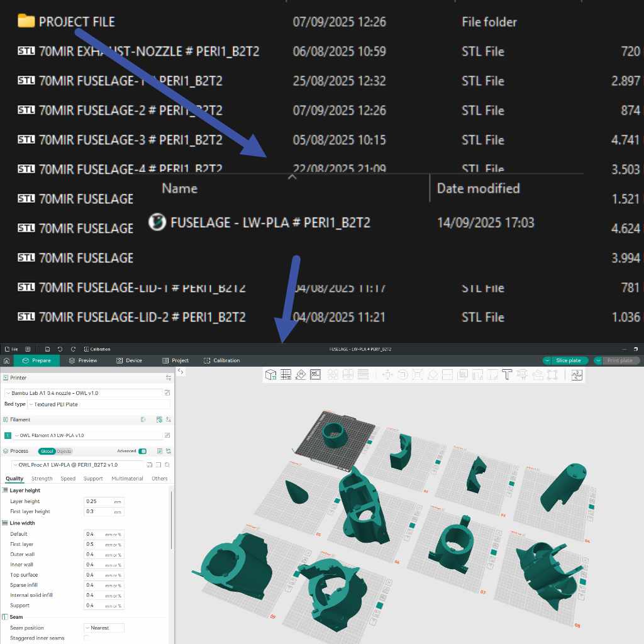Viewport: 644px width, 644px height.
Task: Edit the printer preset with pencil icon
Action: [167, 393]
